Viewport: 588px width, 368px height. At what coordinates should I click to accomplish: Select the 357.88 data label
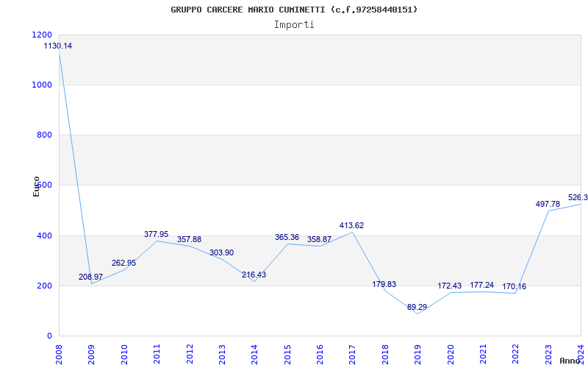(x=189, y=240)
